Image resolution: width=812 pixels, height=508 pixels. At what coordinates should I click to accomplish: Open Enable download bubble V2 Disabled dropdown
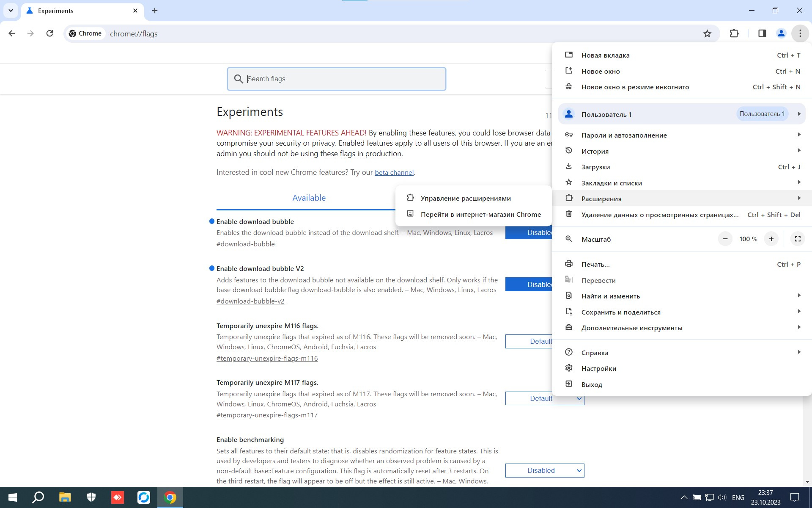[529, 284]
